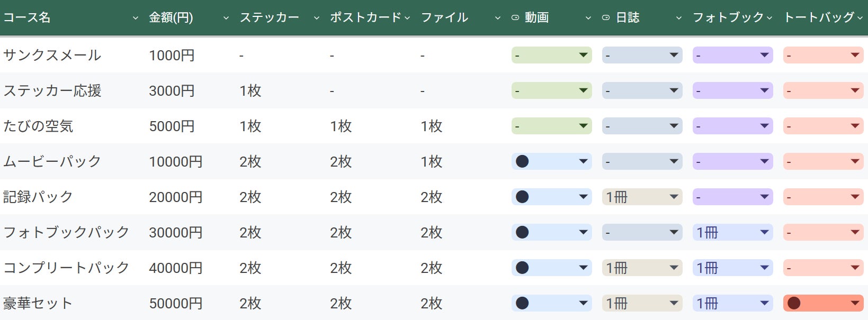
Task: Open the ステッカー column filter arrow
Action: [x=317, y=18]
